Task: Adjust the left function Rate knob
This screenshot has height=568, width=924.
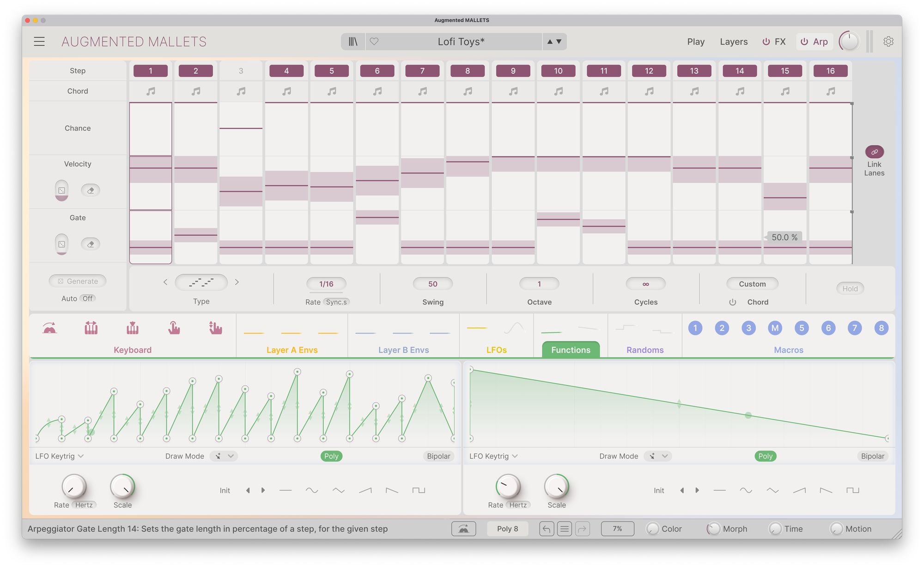Action: coord(74,487)
